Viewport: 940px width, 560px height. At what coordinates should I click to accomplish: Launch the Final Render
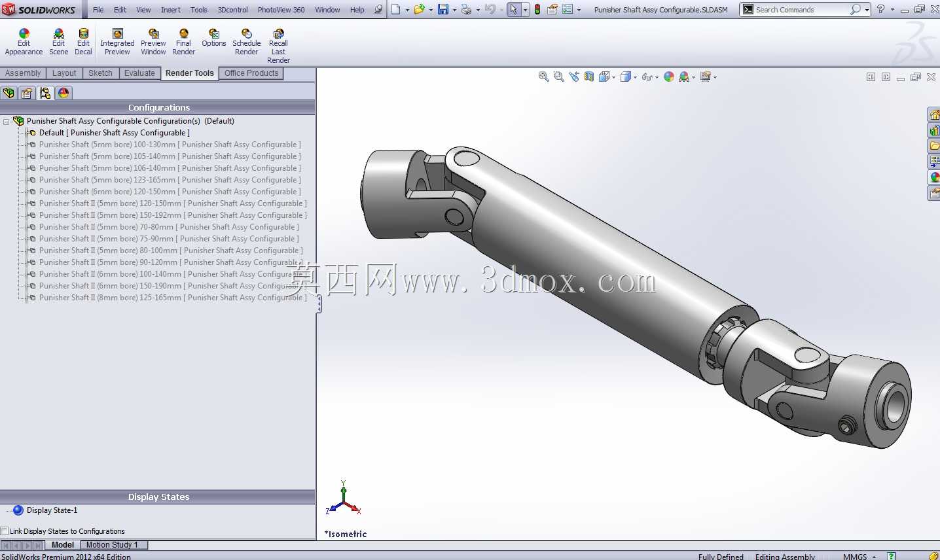[x=183, y=42]
